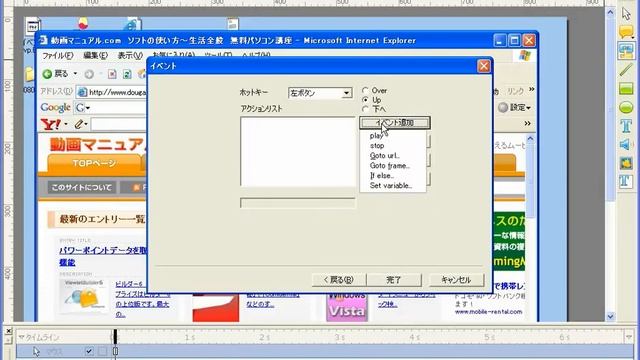Click the IE back arrow icon

pyautogui.click(x=47, y=74)
